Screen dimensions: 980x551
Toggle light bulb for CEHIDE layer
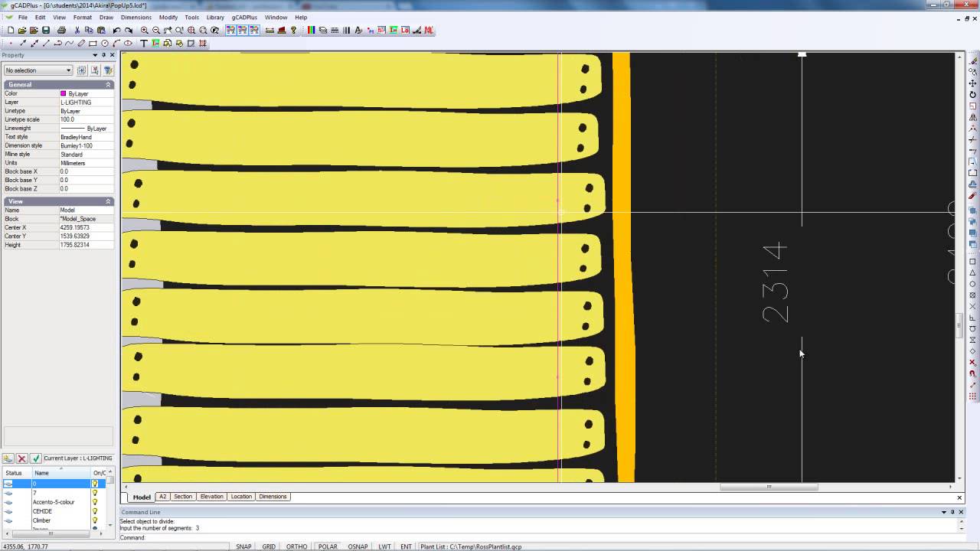[95, 511]
